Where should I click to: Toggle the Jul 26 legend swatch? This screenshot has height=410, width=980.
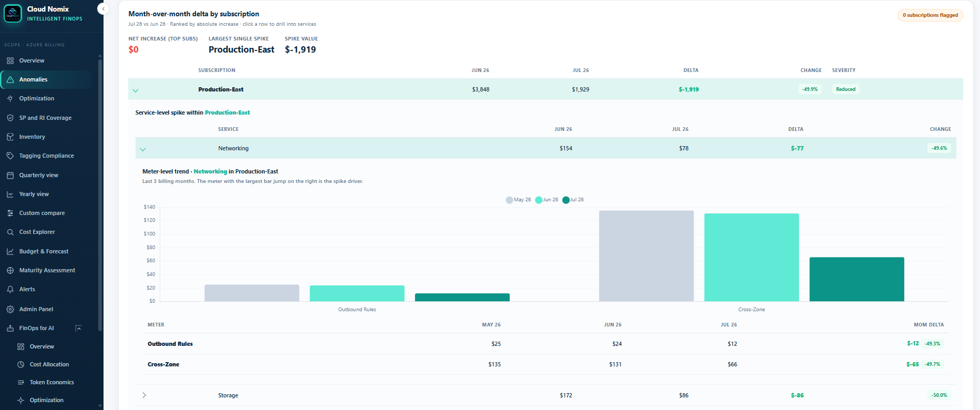pyautogui.click(x=566, y=200)
